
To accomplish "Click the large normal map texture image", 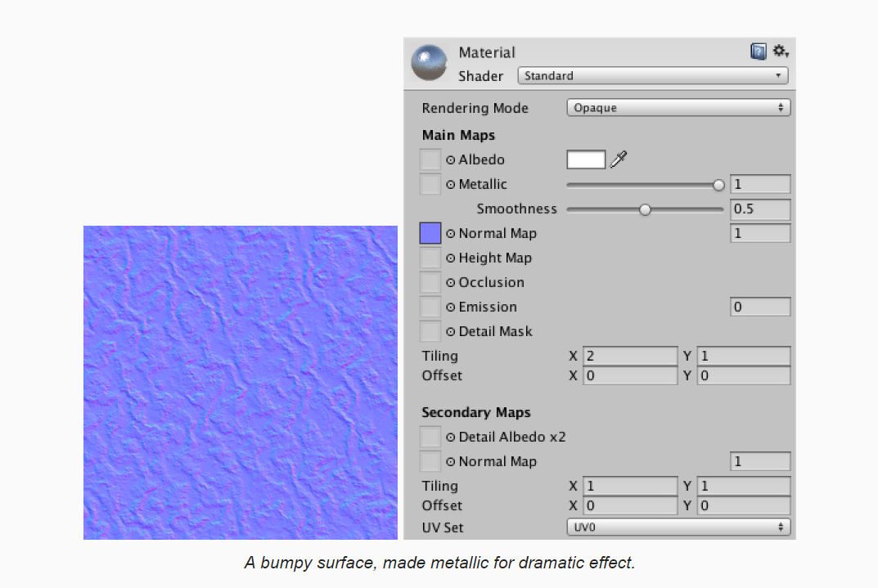I will pos(241,383).
